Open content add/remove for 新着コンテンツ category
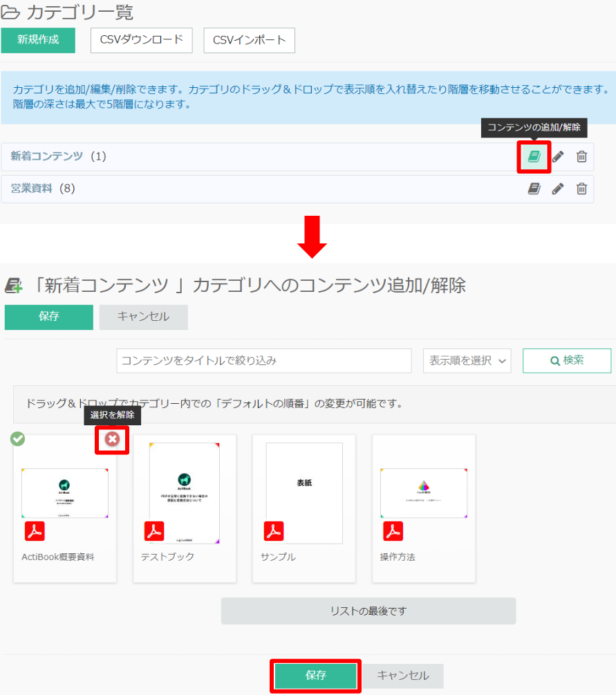The image size is (616, 695). [x=533, y=157]
